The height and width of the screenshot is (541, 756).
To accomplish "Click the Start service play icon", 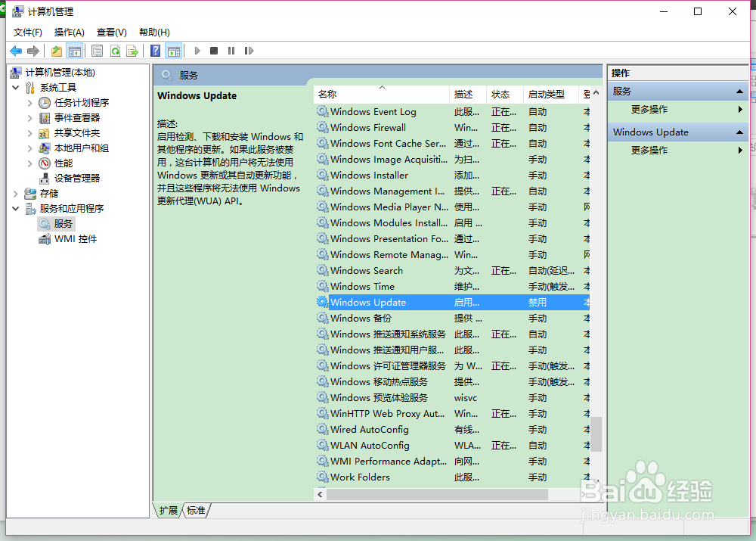I will click(197, 51).
